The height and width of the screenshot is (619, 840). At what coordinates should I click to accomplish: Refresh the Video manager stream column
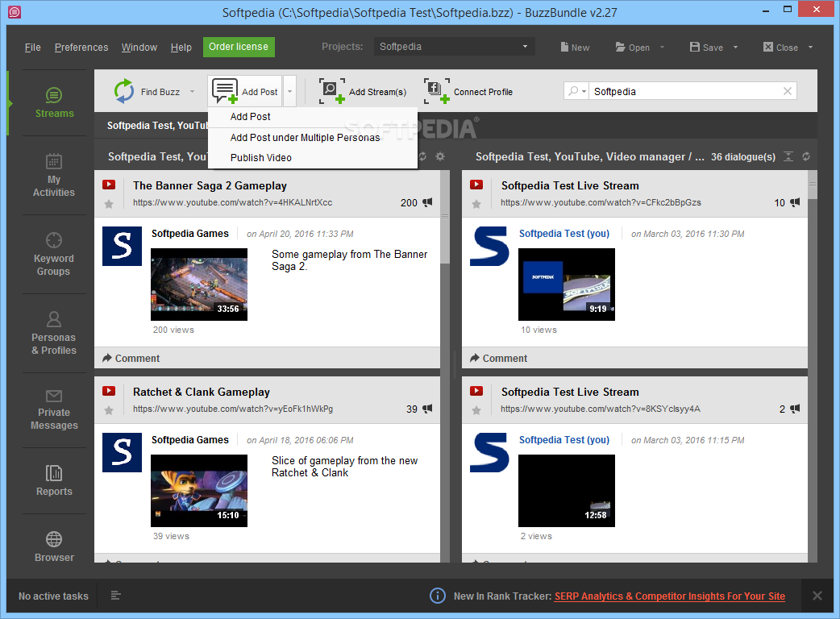click(806, 156)
